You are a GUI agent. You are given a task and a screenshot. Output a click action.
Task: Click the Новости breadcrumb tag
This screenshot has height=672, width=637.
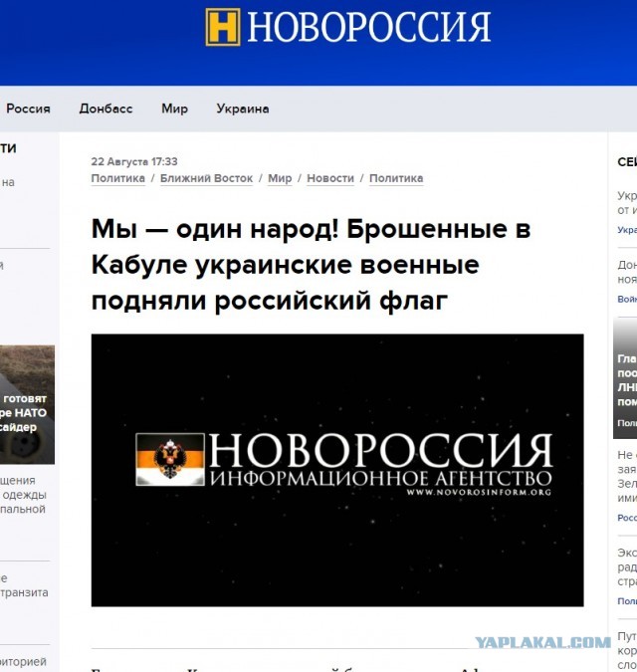click(x=330, y=178)
